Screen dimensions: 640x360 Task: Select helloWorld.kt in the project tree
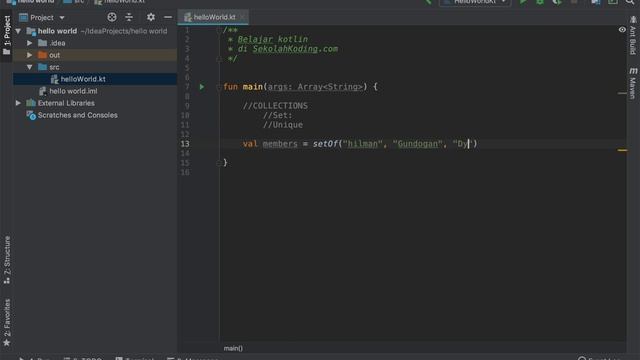(95, 79)
